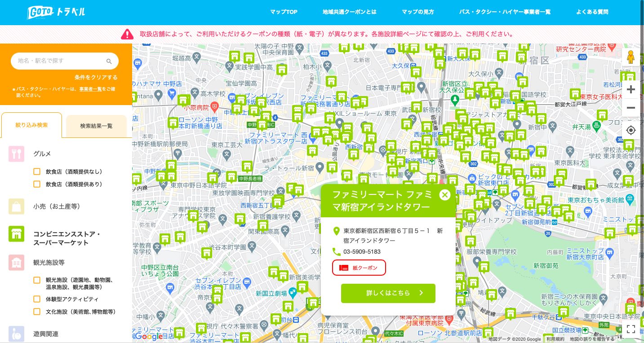Viewport: 644px width, 343px height.
Task: Open the マップTOP menu item
Action: pyautogui.click(x=284, y=12)
